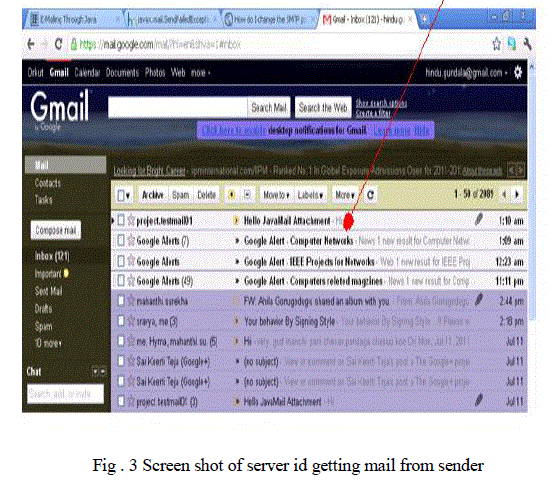The width and height of the screenshot is (553, 481).
Task: Mark as important button in toolbar
Action: [x=231, y=195]
